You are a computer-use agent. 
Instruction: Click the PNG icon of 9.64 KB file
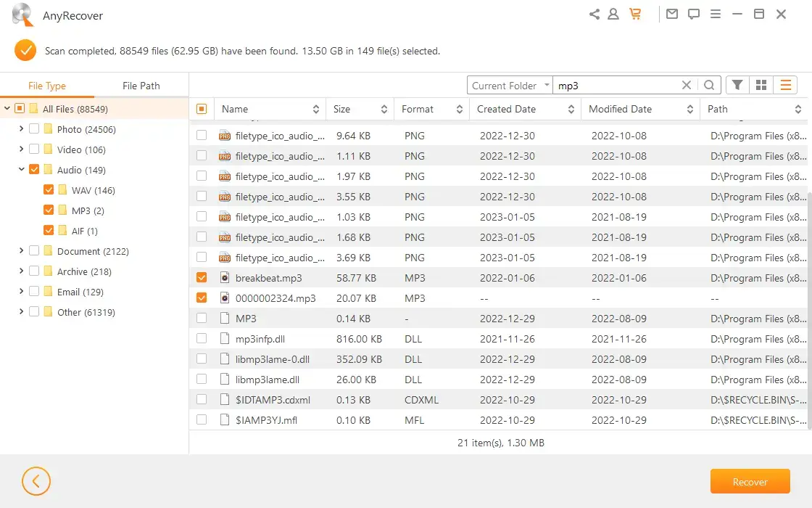coord(225,136)
